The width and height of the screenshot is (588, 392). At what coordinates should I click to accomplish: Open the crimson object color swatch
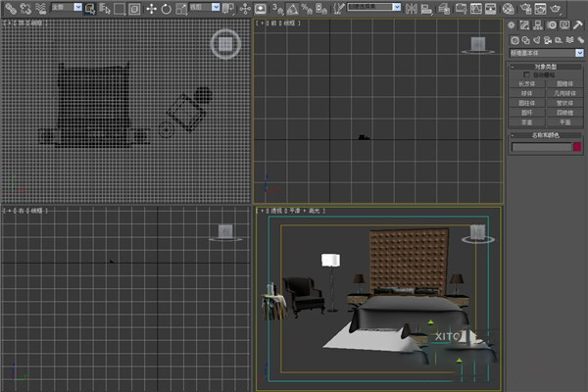tap(578, 147)
